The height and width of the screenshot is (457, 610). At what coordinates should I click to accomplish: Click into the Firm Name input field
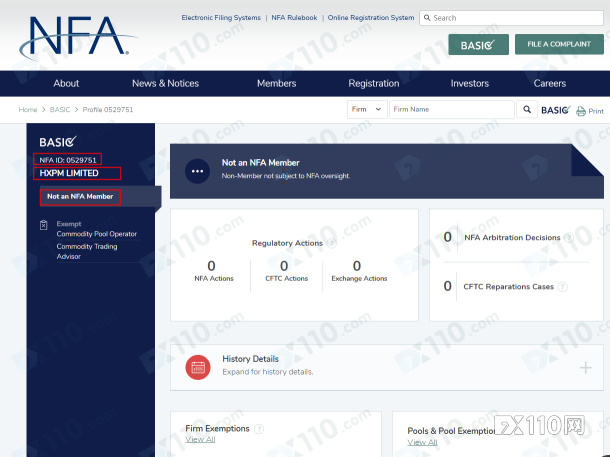tap(450, 110)
